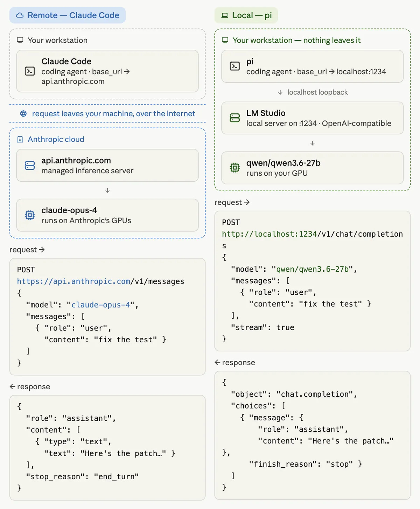Click "finish_reason": "stop" line

[x=305, y=464]
